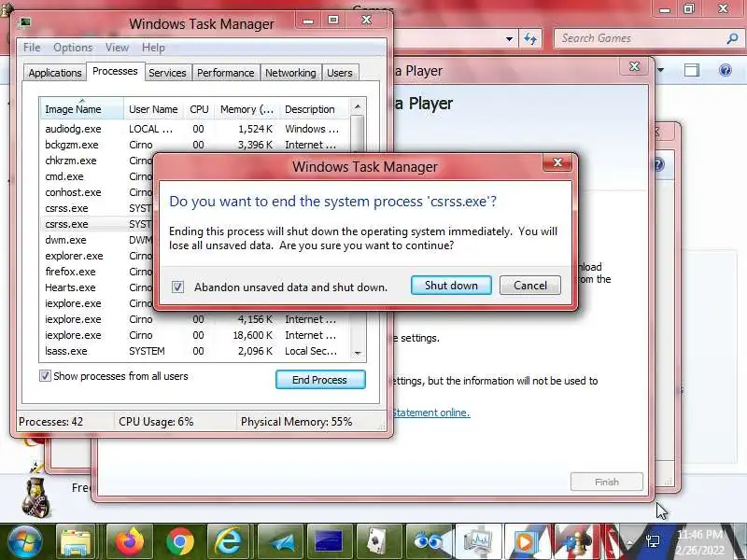Switch to the paper airplane taskbar app
Image resolution: width=747 pixels, height=560 pixels.
tap(280, 542)
